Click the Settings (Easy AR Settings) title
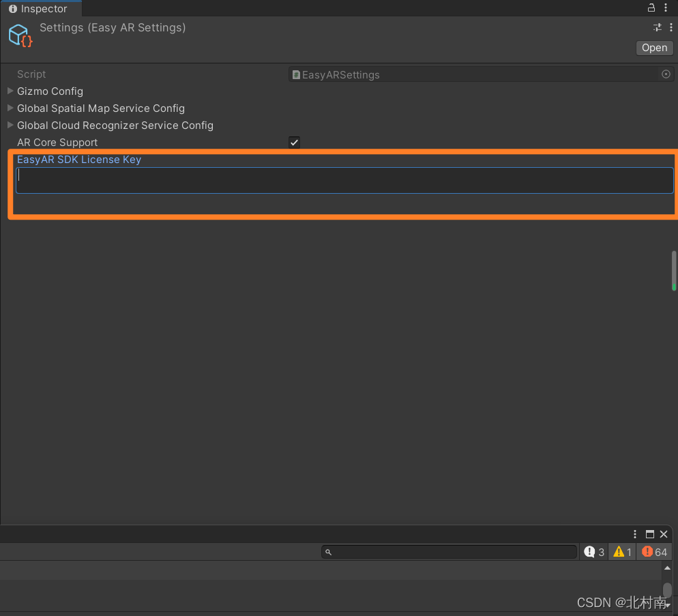 coord(113,28)
